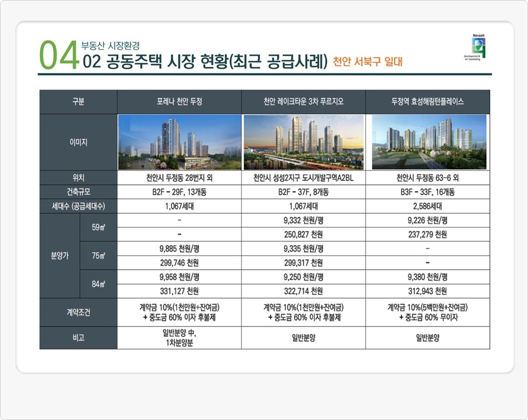This screenshot has height=420, width=528.
Task: Click the 천안시 두정동 63-6 외 cell
Action: (x=428, y=177)
